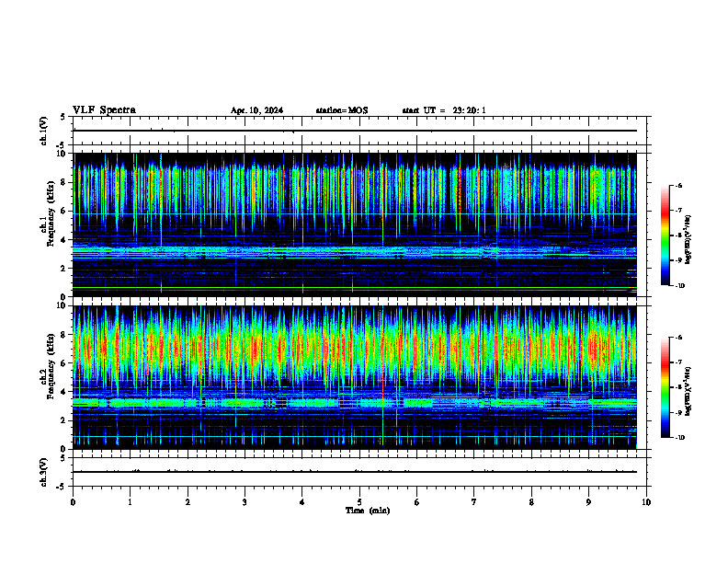
Task: Click the -6 label on ch.1 color scale
Action: [677, 185]
